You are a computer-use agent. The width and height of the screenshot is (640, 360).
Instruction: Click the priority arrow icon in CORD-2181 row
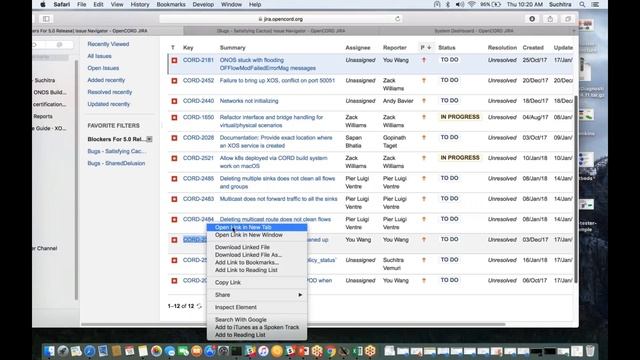(x=424, y=60)
